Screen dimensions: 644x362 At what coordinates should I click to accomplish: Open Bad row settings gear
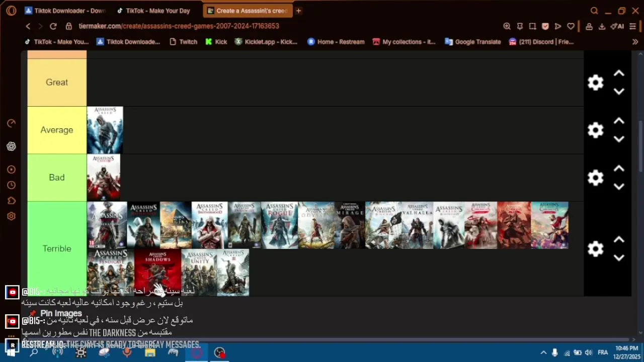595,177
